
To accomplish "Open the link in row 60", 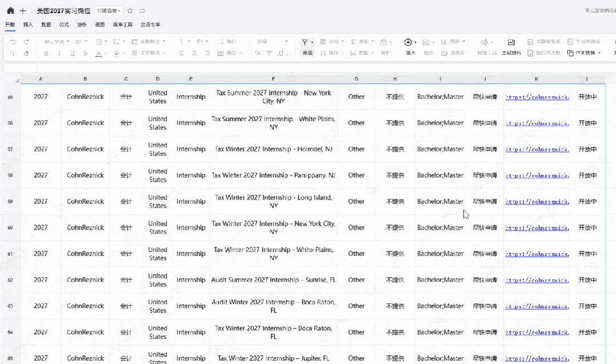I will pos(537,228).
